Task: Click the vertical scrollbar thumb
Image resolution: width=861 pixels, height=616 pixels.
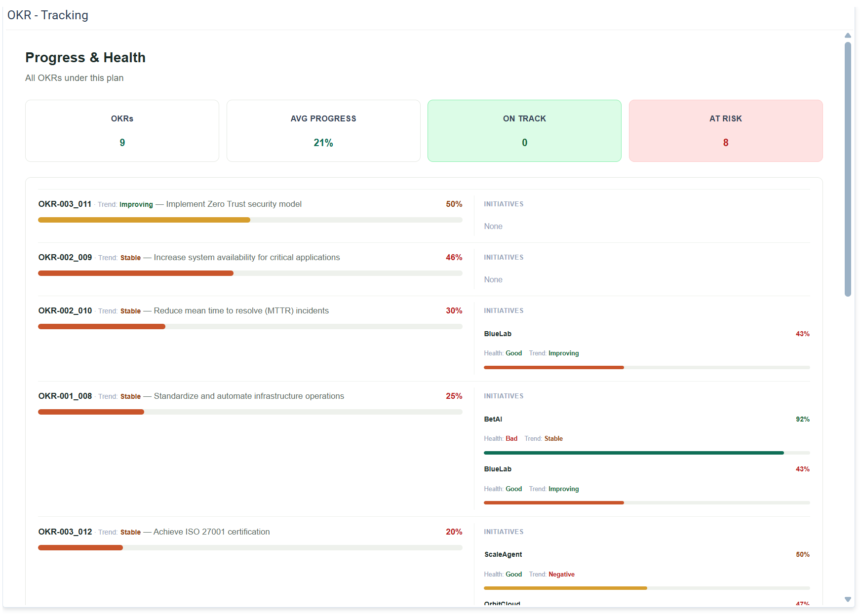Action: [848, 169]
